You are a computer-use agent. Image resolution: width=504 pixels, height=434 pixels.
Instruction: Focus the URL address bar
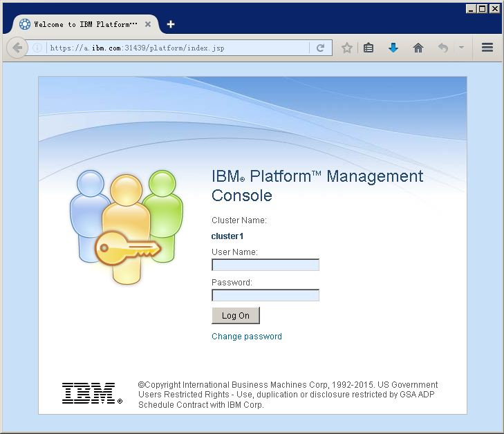pyautogui.click(x=178, y=48)
